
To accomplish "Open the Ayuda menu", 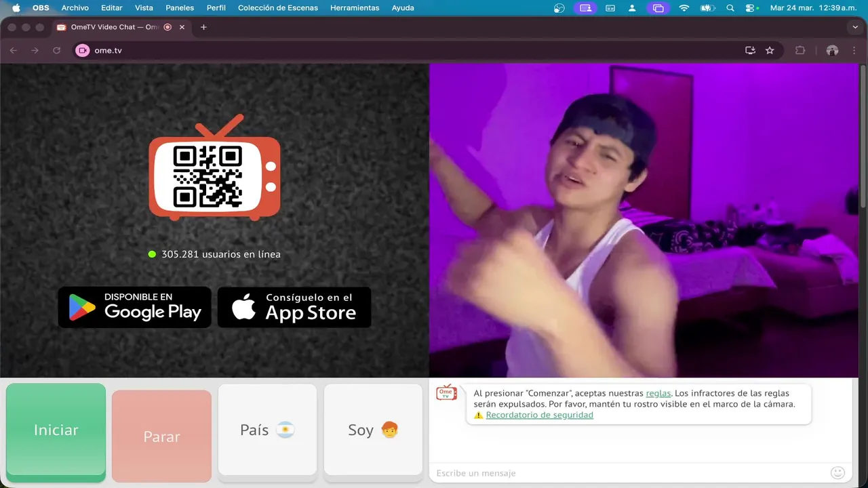I will coord(403,8).
